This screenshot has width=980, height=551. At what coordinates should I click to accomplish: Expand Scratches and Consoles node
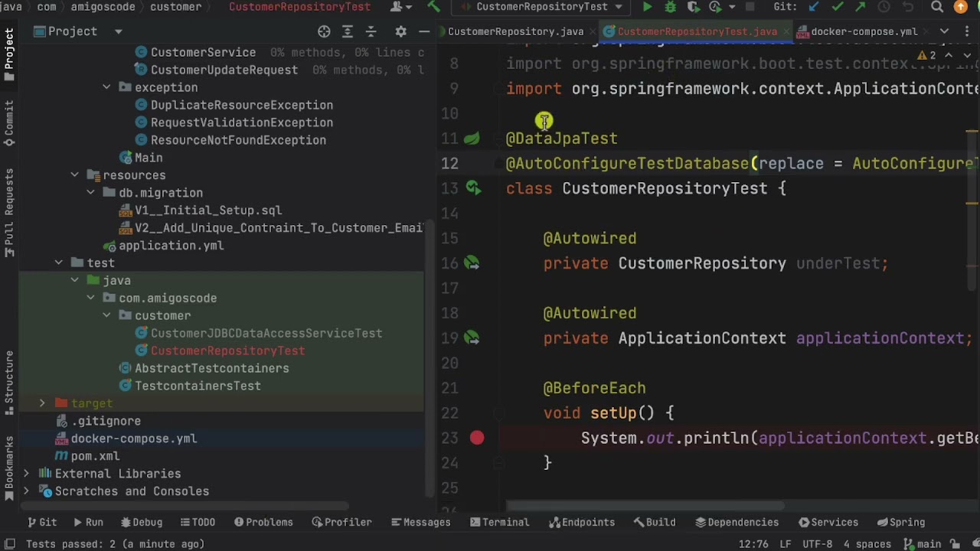26,491
